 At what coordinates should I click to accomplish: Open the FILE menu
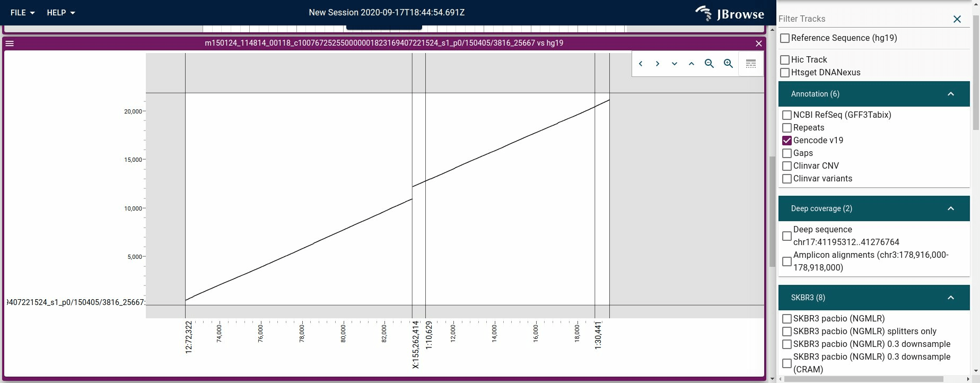(x=23, y=13)
